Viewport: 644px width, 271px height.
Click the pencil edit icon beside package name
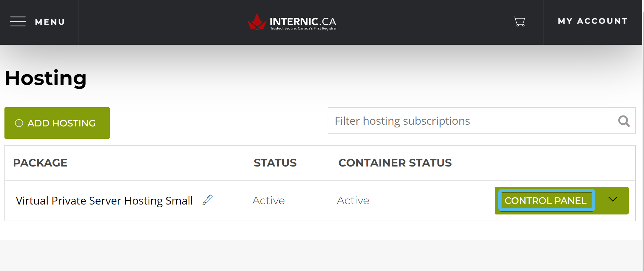point(207,200)
